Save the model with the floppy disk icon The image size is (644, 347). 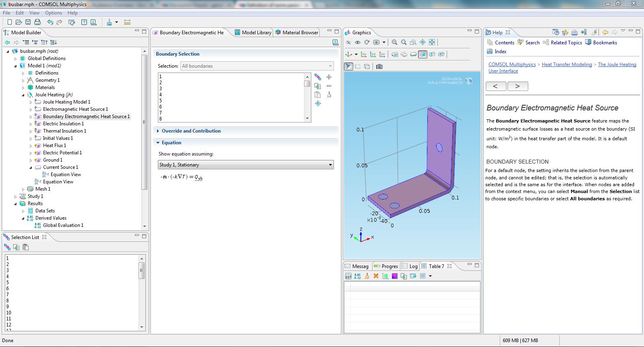[28, 22]
